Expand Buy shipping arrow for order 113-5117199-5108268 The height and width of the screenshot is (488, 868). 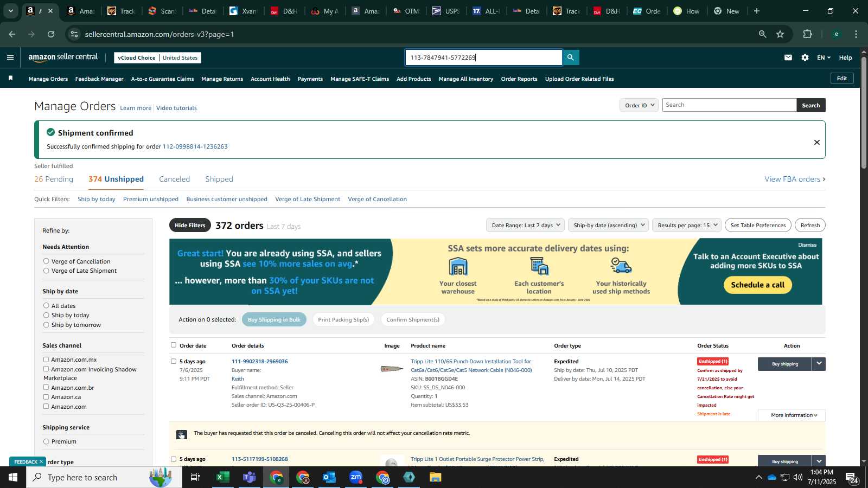pyautogui.click(x=819, y=461)
